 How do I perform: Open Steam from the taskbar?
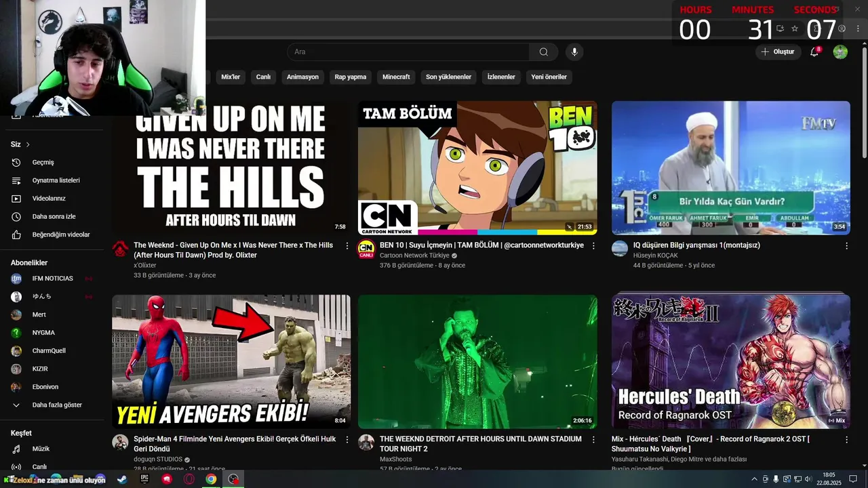click(121, 479)
